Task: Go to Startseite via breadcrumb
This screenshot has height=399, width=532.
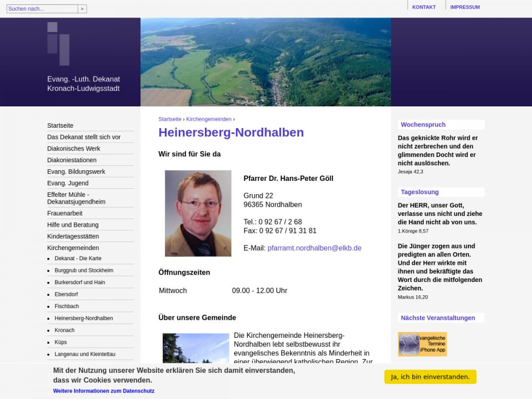Action: pyautogui.click(x=170, y=119)
